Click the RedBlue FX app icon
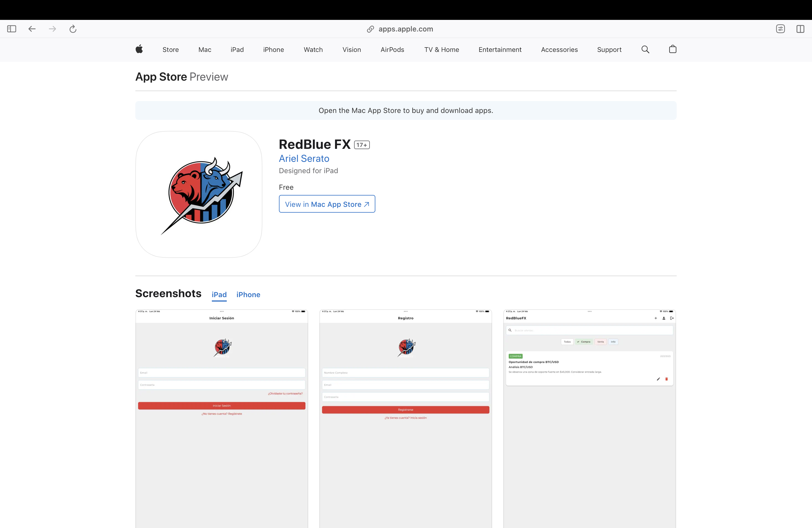Viewport: 812px width, 528px height. pyautogui.click(x=199, y=194)
